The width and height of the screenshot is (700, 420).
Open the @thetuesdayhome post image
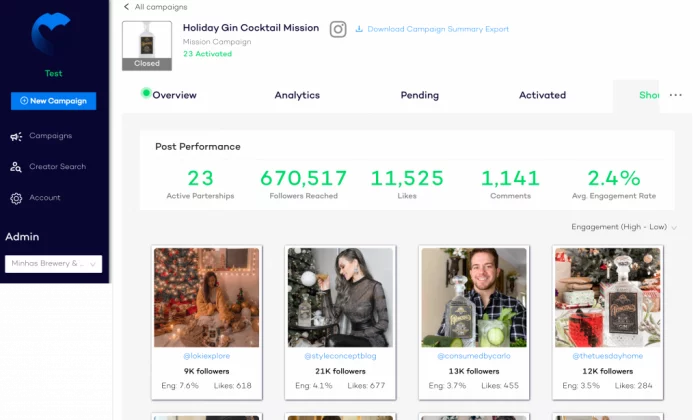tap(608, 298)
